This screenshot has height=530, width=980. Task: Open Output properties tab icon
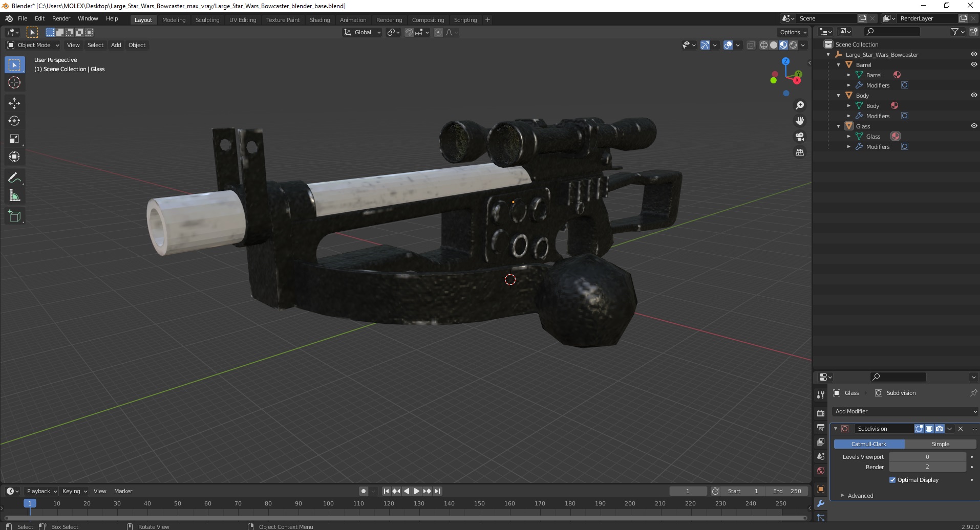click(x=821, y=427)
